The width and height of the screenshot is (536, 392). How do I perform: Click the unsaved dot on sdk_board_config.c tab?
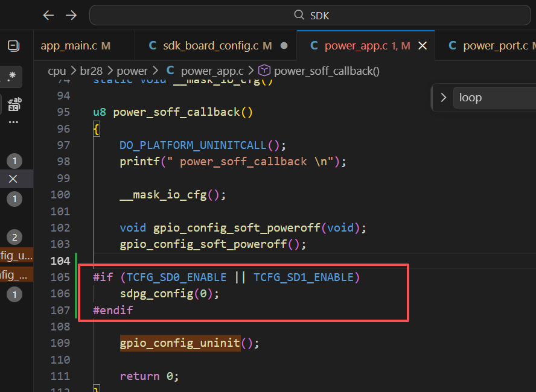click(x=284, y=46)
